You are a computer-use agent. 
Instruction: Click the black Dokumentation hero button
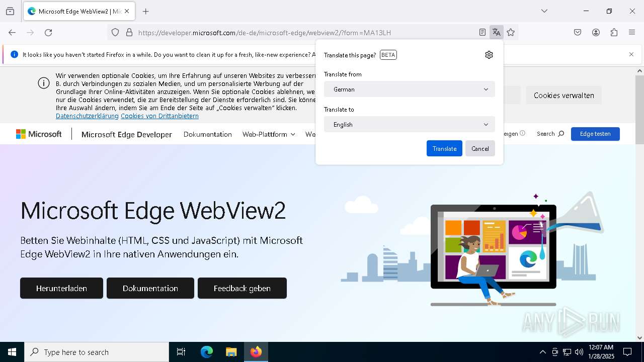[x=150, y=288]
